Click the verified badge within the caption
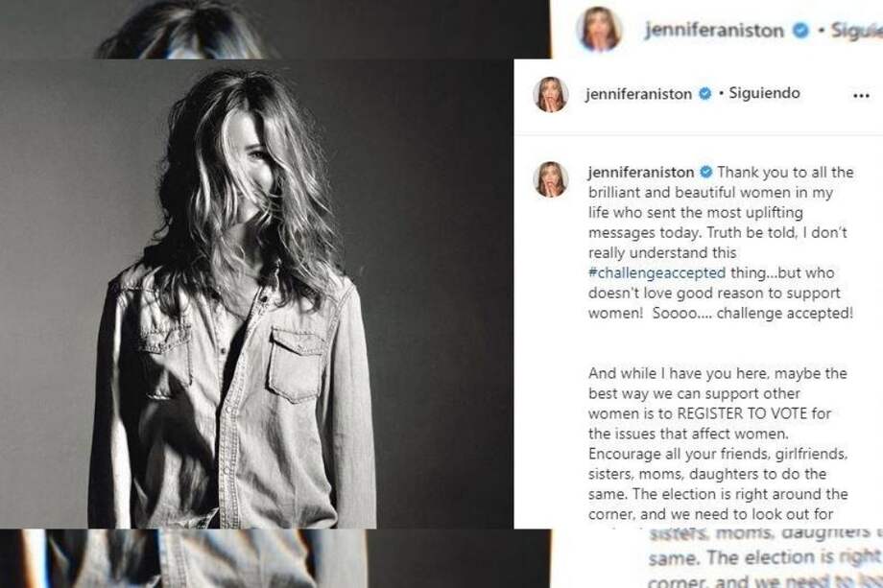This screenshot has height=588, width=883. click(x=704, y=172)
